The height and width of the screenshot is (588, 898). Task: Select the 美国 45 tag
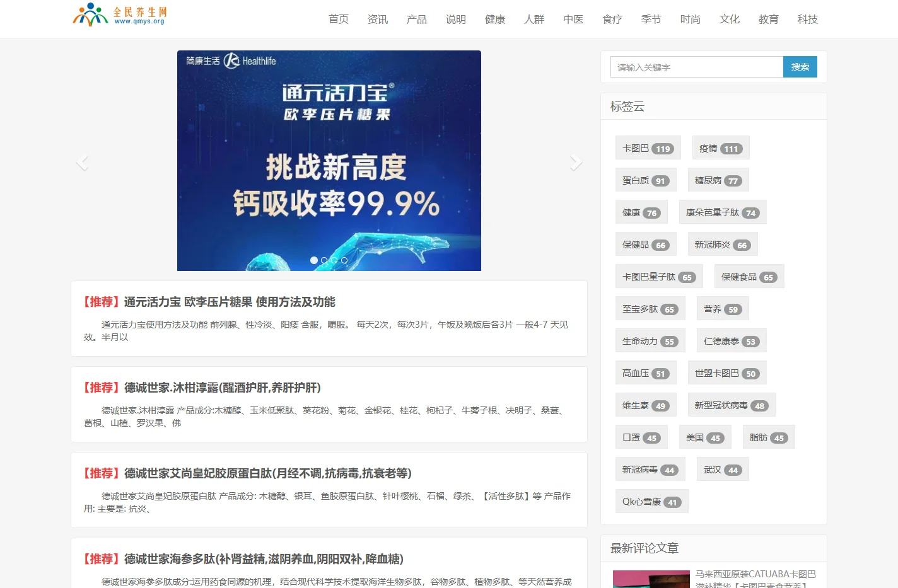[705, 437]
